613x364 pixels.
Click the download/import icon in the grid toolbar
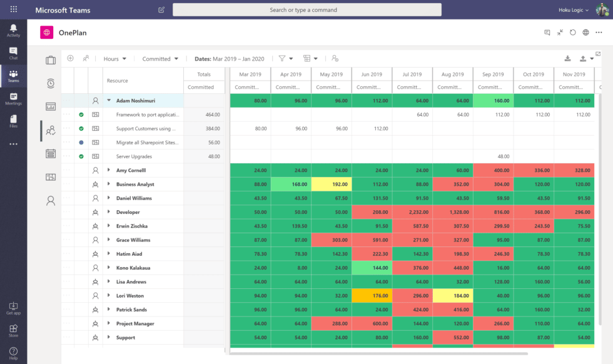click(x=567, y=59)
